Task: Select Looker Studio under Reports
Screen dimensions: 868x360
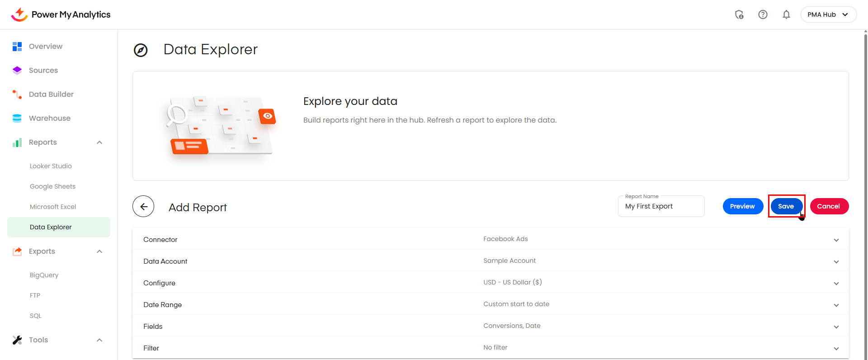Action: [x=51, y=166]
